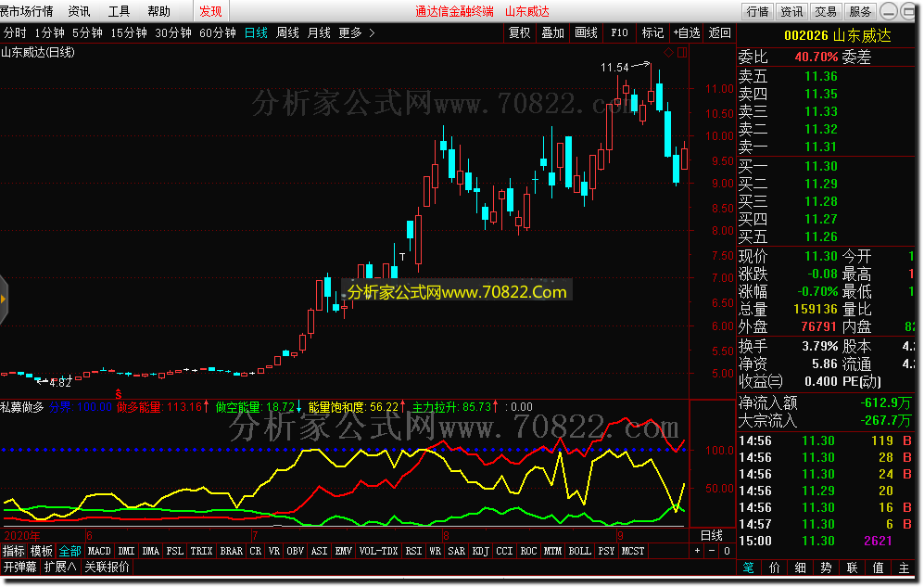Select the 全部 indicators tab
Screen dimensions: 924x587
[70, 551]
